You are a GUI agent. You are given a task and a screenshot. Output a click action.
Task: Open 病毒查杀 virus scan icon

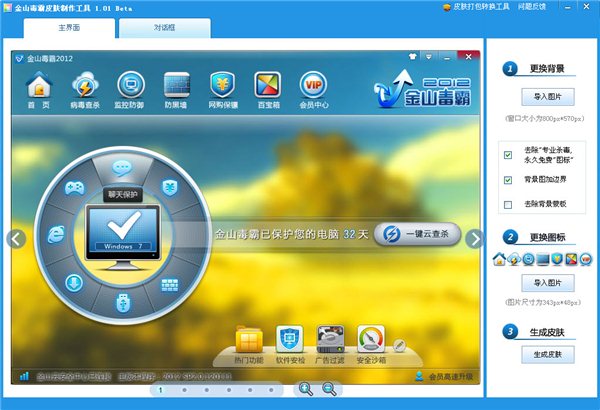(x=85, y=86)
